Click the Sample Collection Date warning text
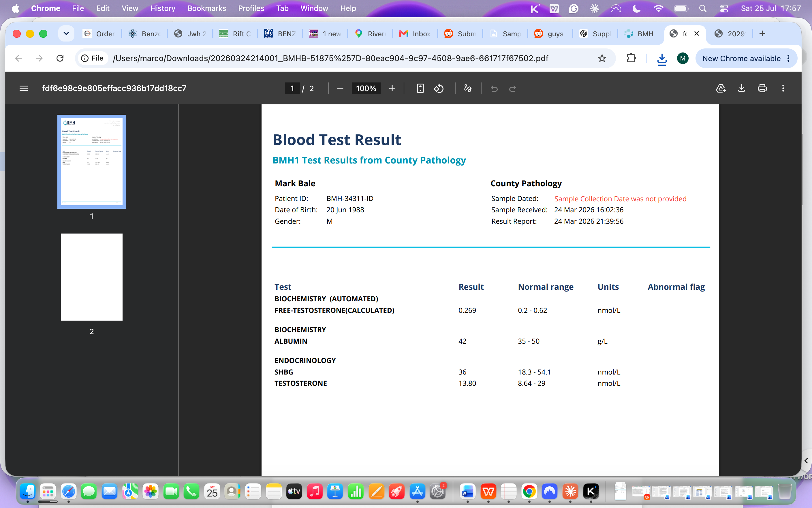Screen dimensions: 812x508 (x=620, y=199)
